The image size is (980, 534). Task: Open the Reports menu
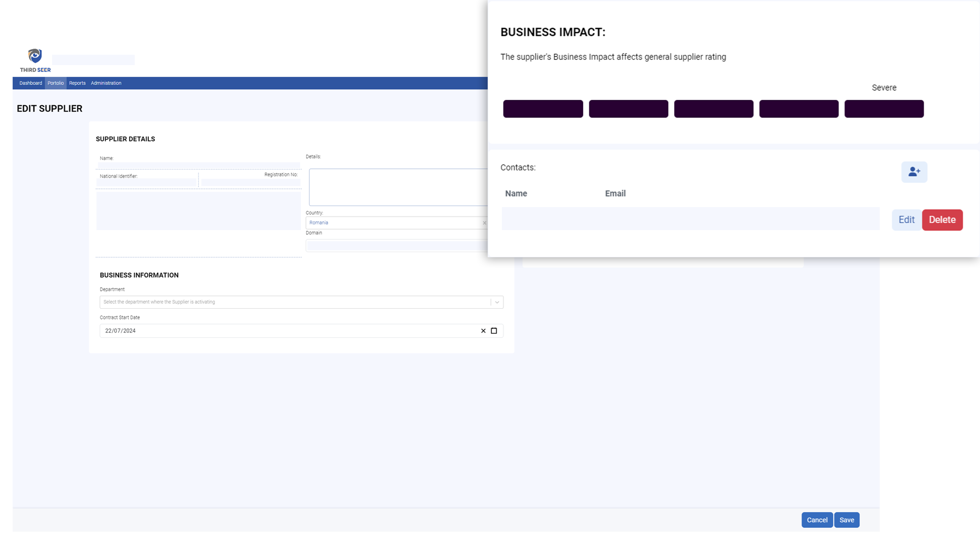[77, 83]
